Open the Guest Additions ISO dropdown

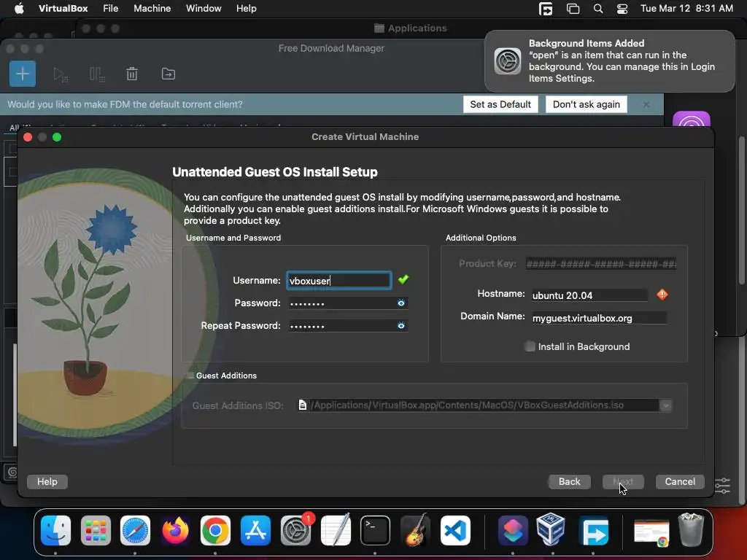coord(665,405)
